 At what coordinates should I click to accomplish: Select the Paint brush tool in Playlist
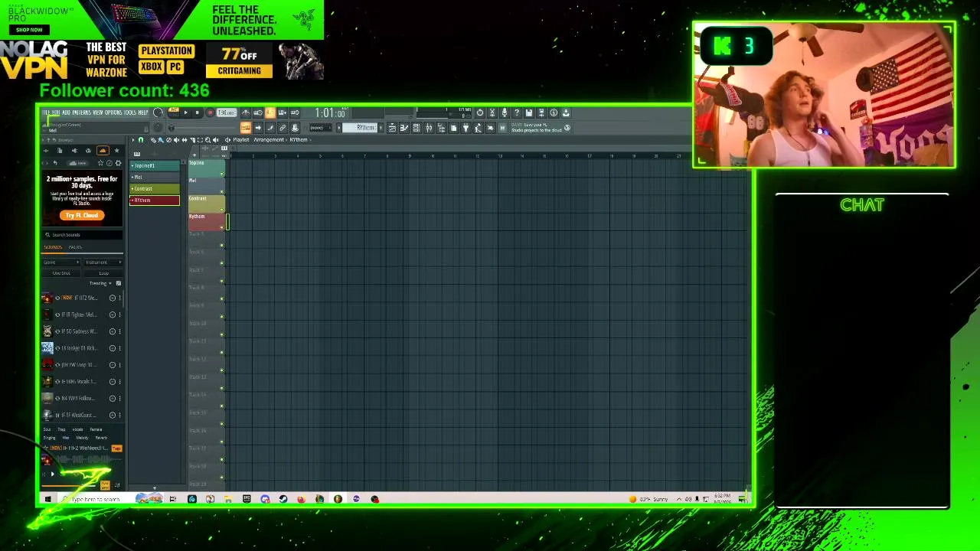pyautogui.click(x=160, y=140)
